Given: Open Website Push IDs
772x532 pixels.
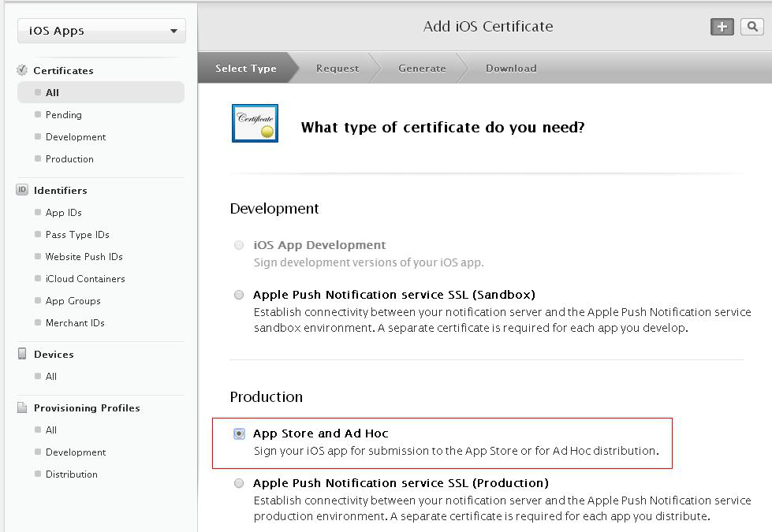Looking at the screenshot, I should click(84, 257).
